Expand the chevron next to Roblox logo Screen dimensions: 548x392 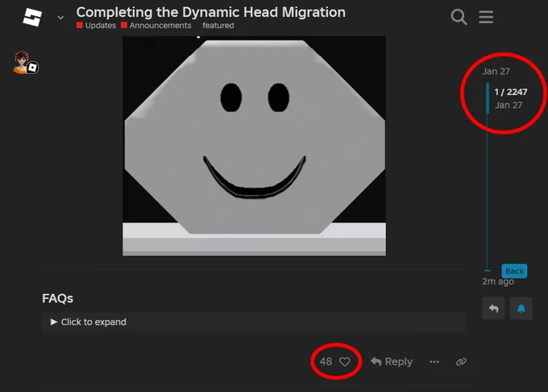click(x=60, y=17)
